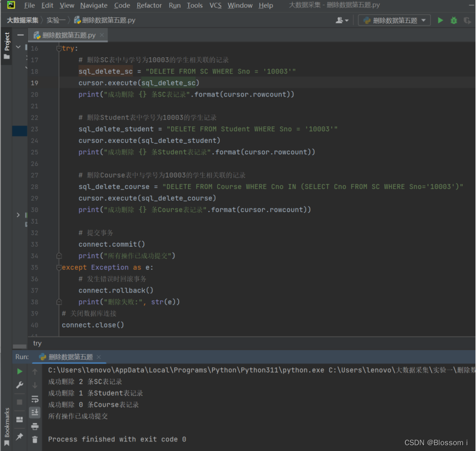Click the project panel horizontal scrollbar
The width and height of the screenshot is (476, 451).
pos(20,346)
